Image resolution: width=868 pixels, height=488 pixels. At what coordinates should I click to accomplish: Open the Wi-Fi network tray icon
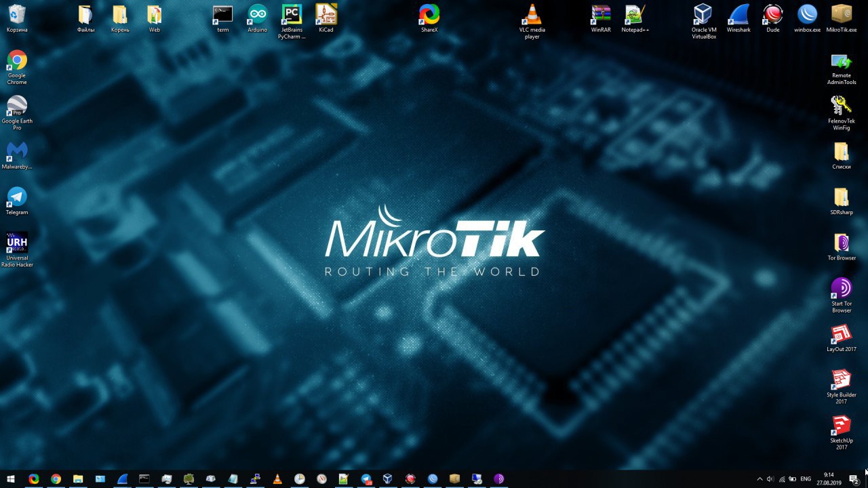[x=782, y=479]
